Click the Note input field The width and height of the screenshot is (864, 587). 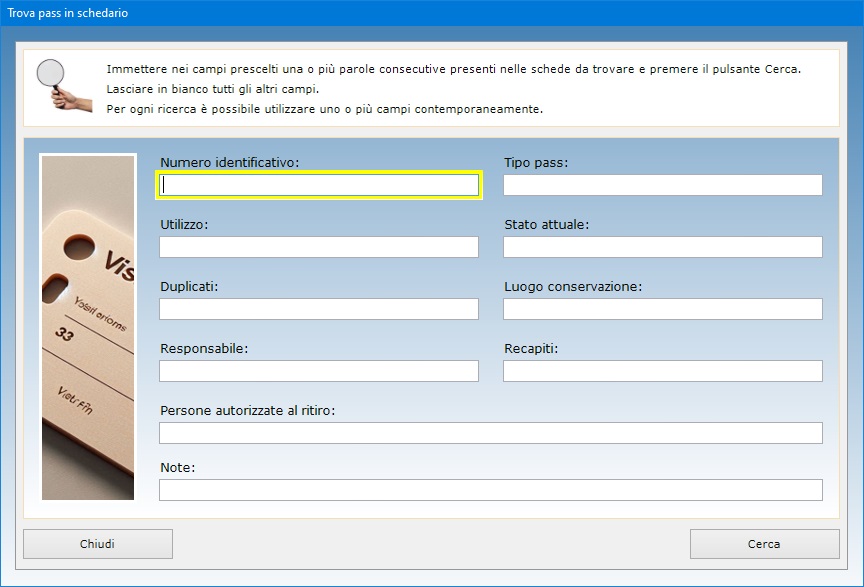pyautogui.click(x=490, y=490)
